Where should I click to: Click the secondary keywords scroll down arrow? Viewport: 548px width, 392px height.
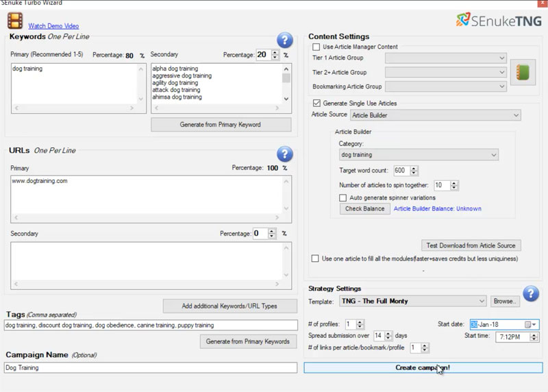click(x=286, y=99)
